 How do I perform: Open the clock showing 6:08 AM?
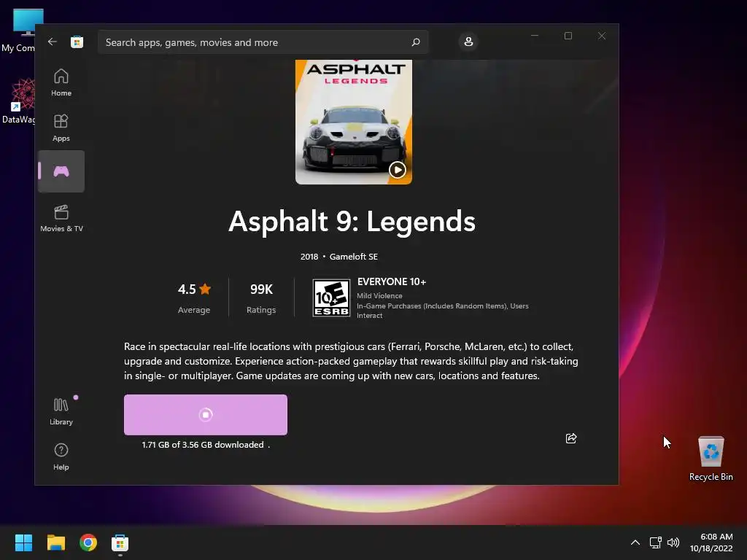click(711, 542)
